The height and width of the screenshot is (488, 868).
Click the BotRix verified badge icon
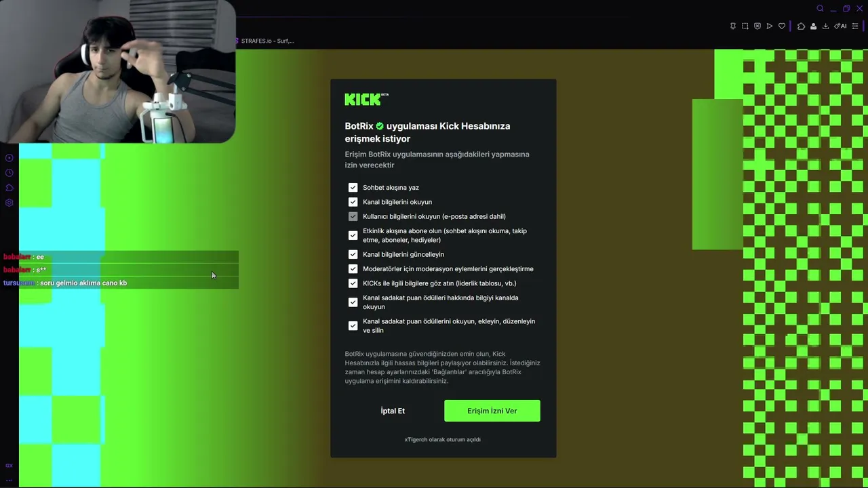(380, 126)
